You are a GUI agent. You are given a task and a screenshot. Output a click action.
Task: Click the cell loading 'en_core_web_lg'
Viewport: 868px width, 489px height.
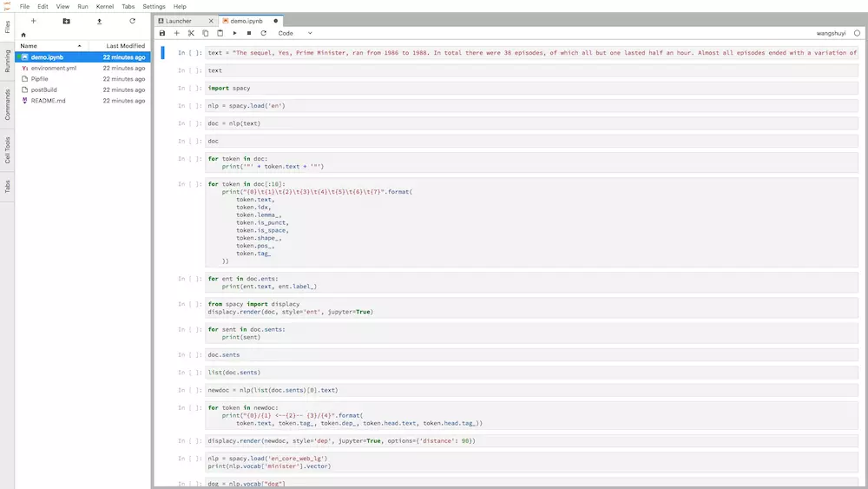531,462
